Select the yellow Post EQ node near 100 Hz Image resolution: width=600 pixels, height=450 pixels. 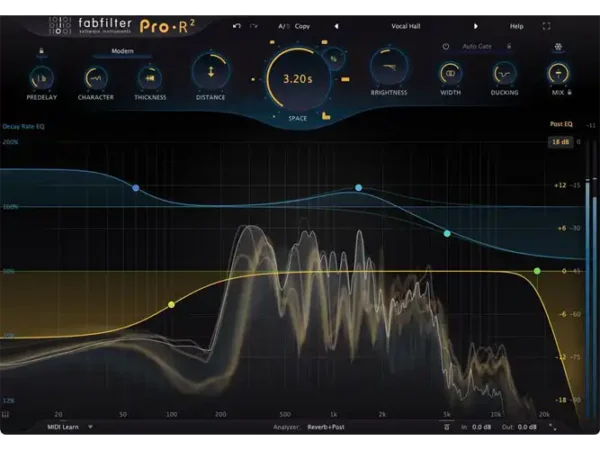click(171, 305)
